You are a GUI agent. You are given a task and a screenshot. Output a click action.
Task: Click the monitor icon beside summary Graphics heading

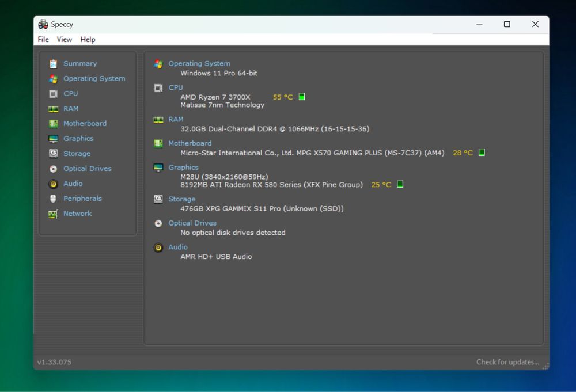158,168
